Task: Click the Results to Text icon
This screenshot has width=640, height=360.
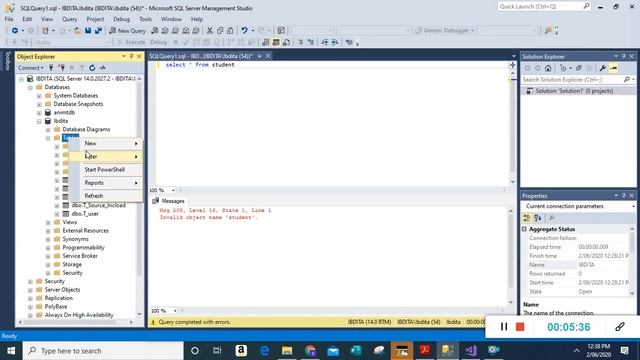Action: click(266, 42)
